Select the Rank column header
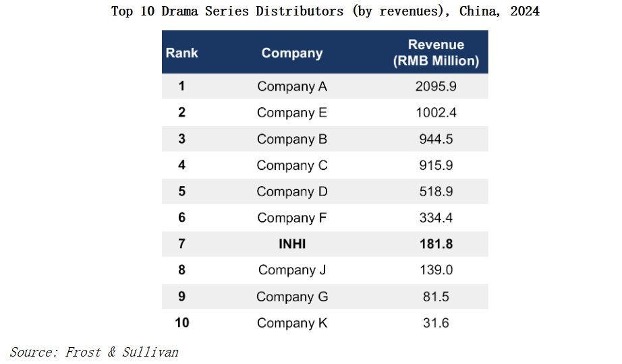This screenshot has width=622, height=364. (x=182, y=53)
